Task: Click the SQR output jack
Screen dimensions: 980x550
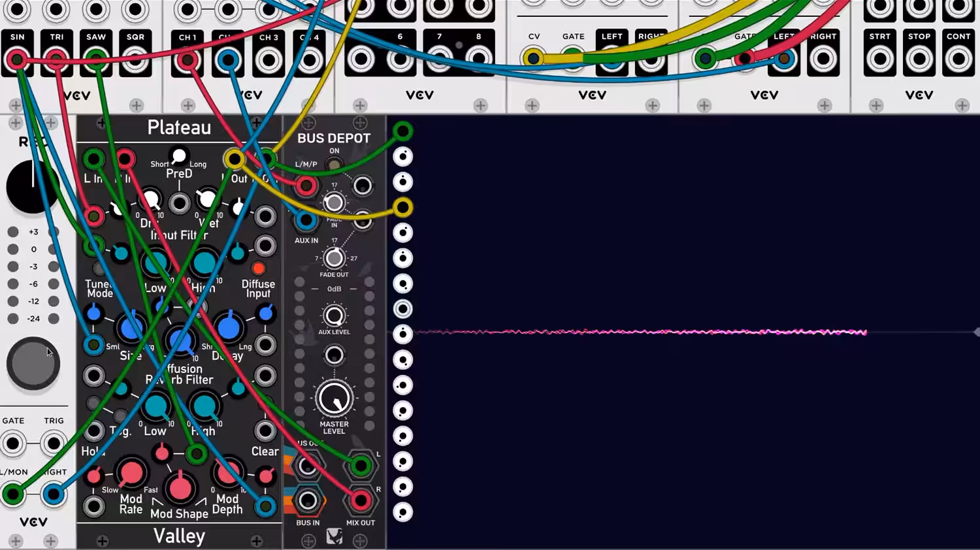Action: 135,60
